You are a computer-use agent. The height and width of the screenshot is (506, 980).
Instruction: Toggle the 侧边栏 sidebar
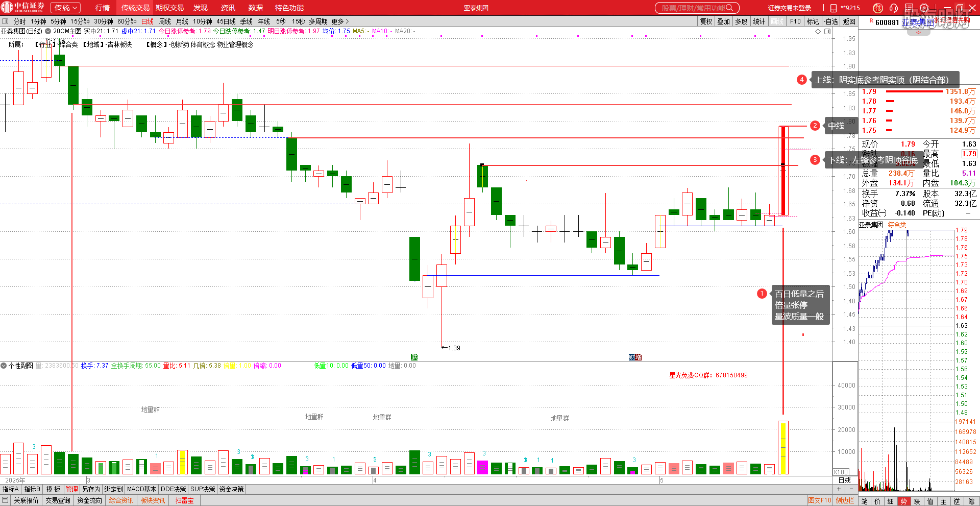[845, 500]
